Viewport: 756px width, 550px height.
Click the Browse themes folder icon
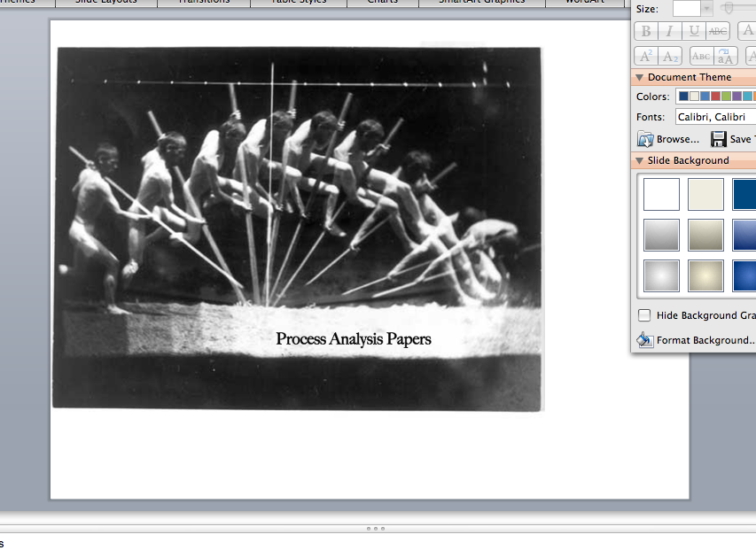pos(645,139)
